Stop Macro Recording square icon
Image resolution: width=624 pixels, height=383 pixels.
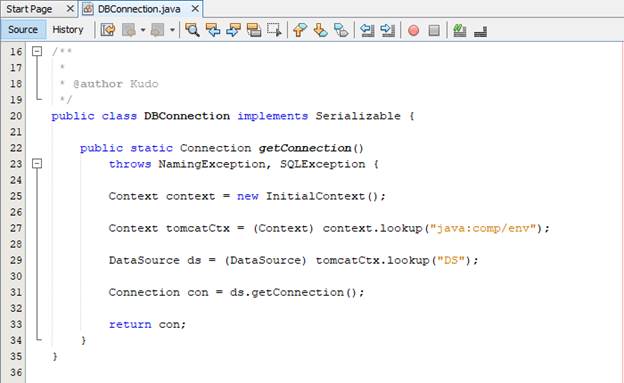(x=434, y=30)
